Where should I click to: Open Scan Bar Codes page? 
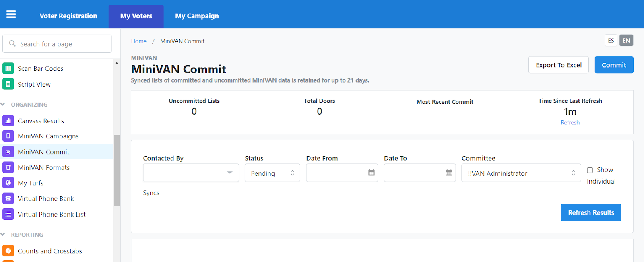tap(41, 68)
